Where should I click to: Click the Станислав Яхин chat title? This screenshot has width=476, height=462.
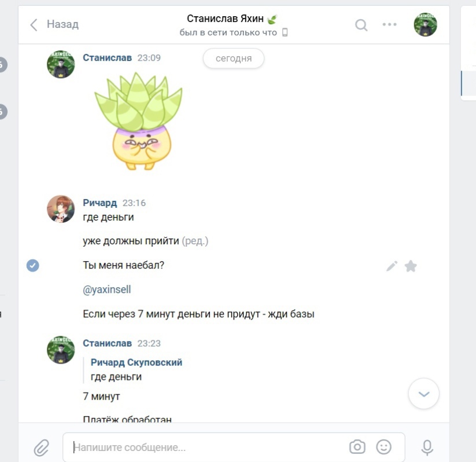(225, 19)
